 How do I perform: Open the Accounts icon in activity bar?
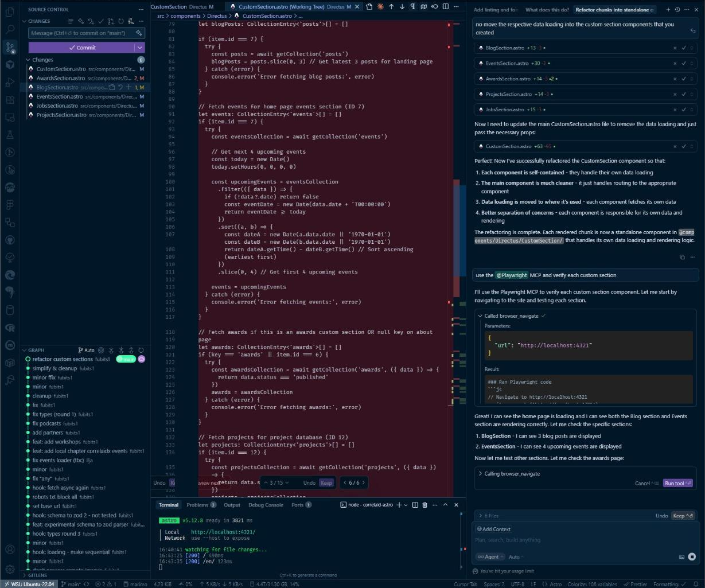(10, 550)
